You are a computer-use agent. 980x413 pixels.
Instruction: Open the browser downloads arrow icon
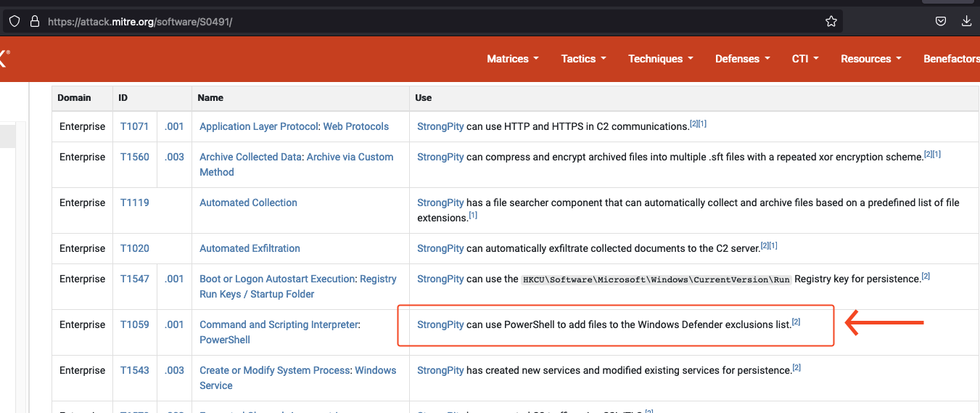pos(966,22)
